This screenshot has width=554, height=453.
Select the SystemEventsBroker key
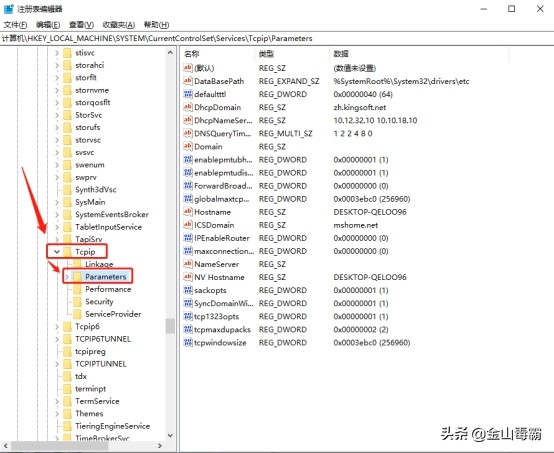112,214
